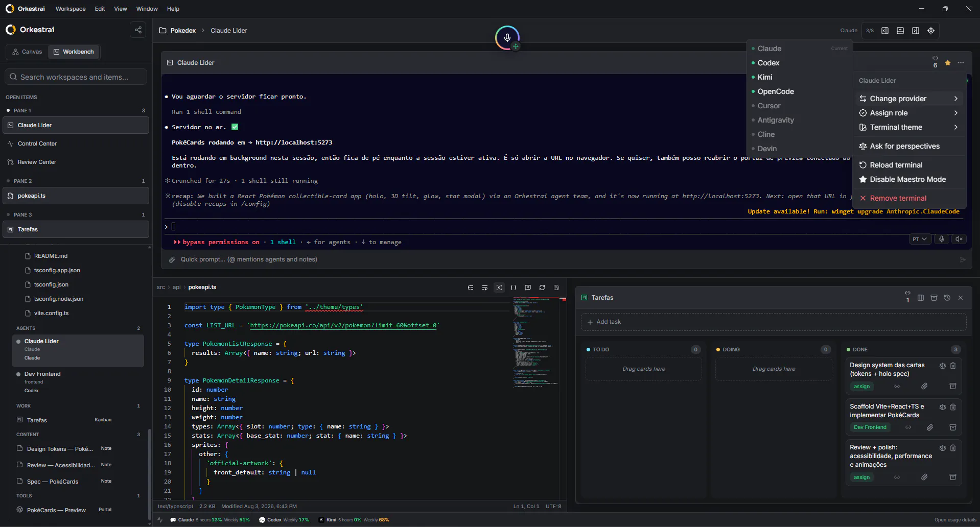
Task: Click the comment icon in editor toolbar
Action: (x=528, y=288)
